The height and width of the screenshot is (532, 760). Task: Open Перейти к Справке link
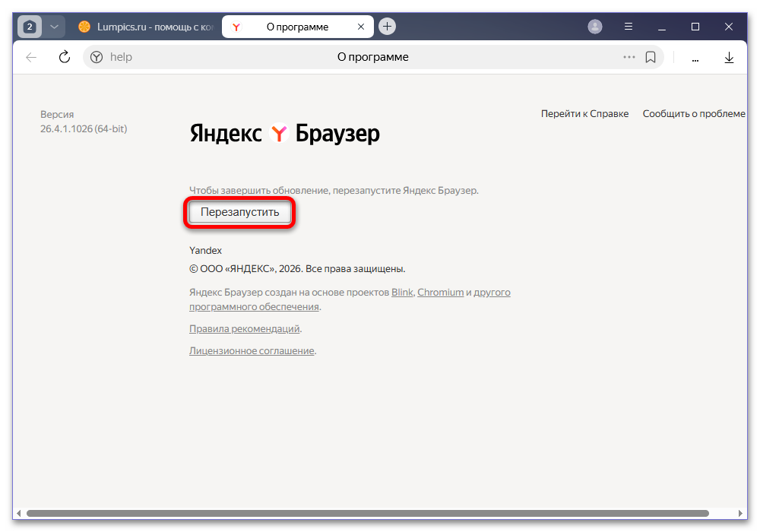pos(584,113)
